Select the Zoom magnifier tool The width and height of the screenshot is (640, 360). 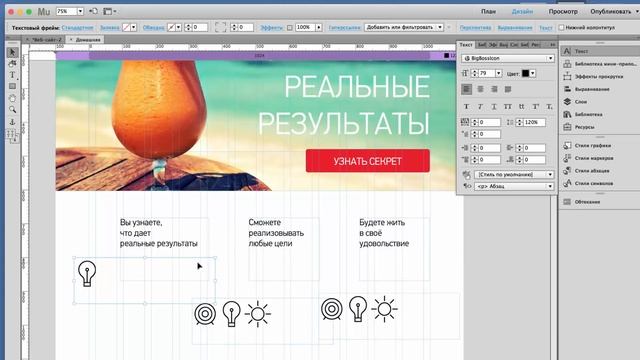pyautogui.click(x=12, y=110)
